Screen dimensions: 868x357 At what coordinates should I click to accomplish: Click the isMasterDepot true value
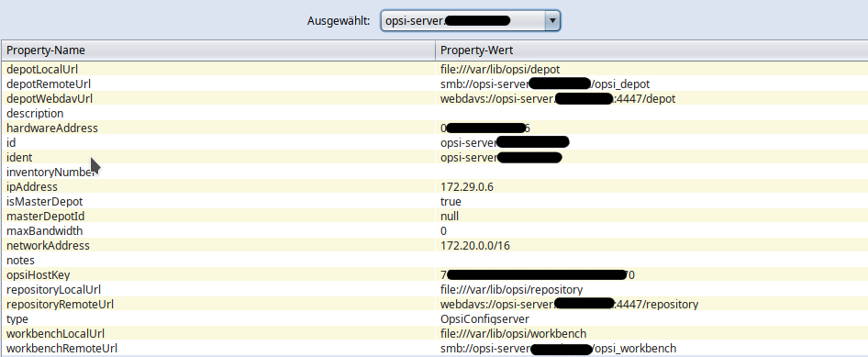click(x=451, y=202)
